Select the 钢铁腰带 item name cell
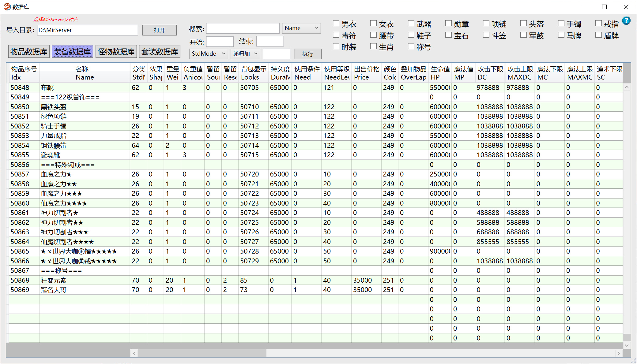The image size is (637, 364). click(x=85, y=145)
